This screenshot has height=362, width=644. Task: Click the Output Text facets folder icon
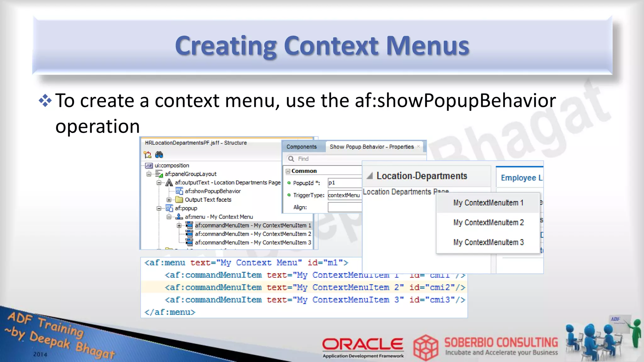click(x=179, y=200)
